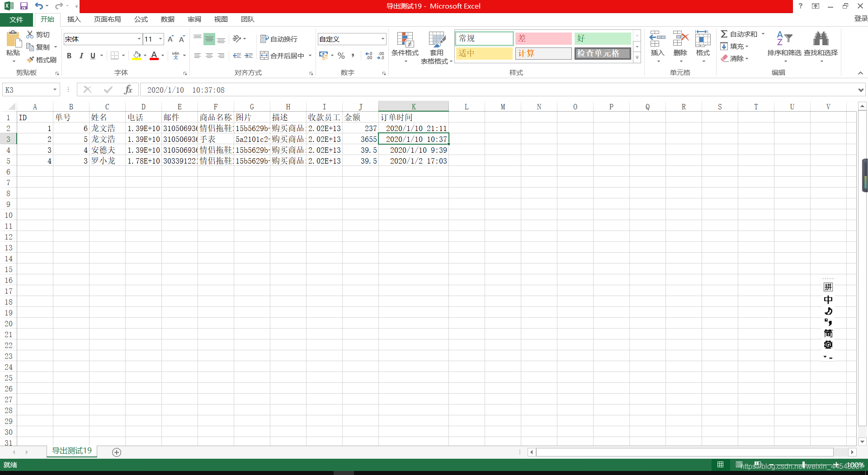Image resolution: width=868 pixels, height=475 pixels.
Task: Expand the cell styles gallery
Action: 637,57
